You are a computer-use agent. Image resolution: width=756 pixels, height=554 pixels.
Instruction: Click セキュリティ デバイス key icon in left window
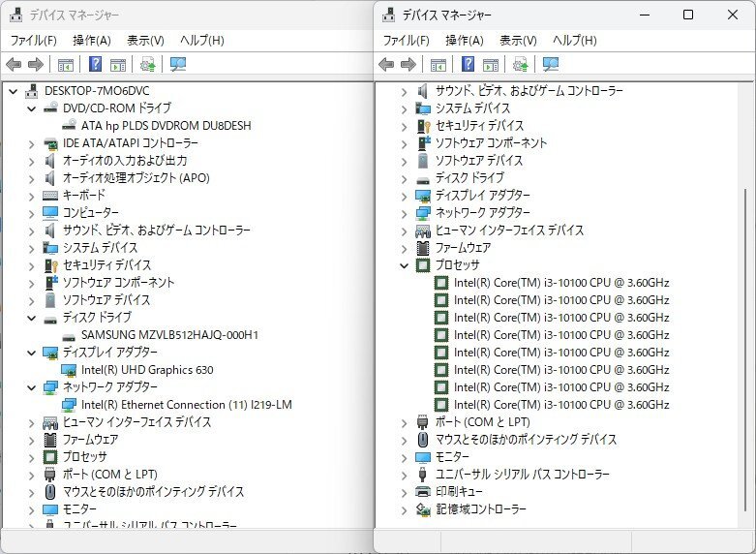click(x=50, y=265)
